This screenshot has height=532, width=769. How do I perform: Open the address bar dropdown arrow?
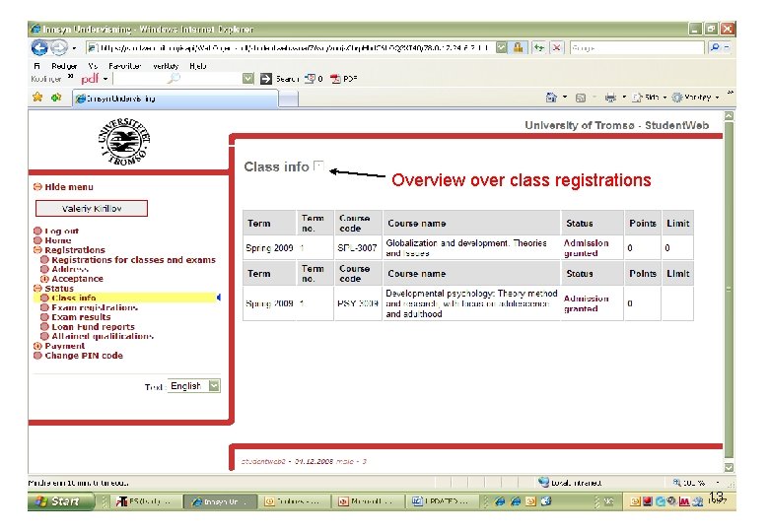[501, 47]
